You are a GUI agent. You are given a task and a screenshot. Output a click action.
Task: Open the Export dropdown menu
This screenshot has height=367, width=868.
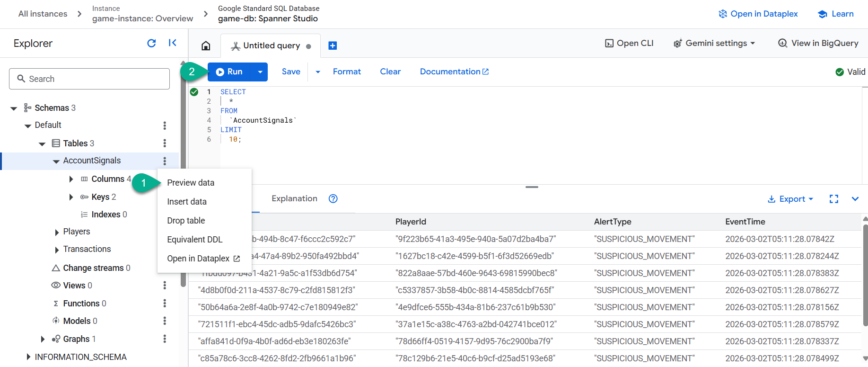(x=790, y=199)
